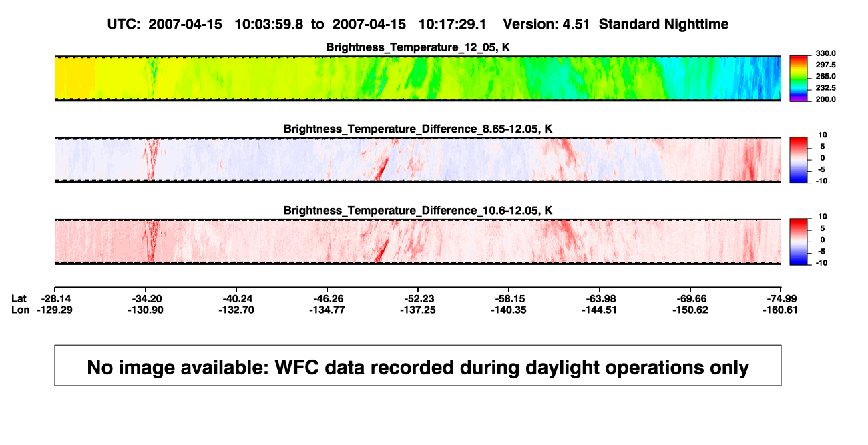Click the 'Lat' axis label
Viewport: 868px width, 445px height.
19,298
